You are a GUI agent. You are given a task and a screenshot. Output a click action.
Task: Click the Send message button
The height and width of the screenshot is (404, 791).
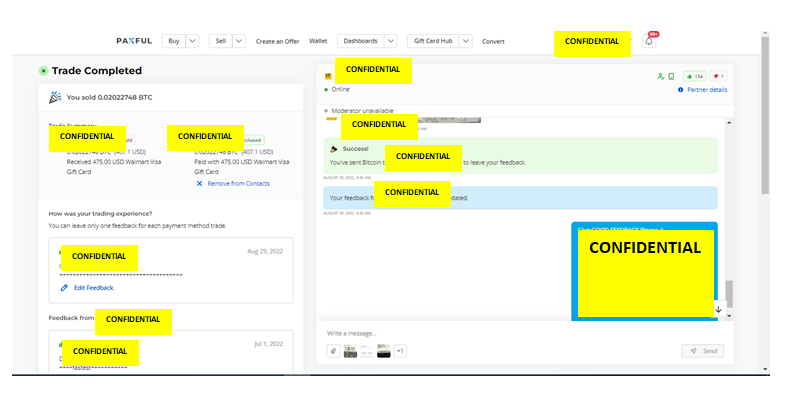point(703,351)
